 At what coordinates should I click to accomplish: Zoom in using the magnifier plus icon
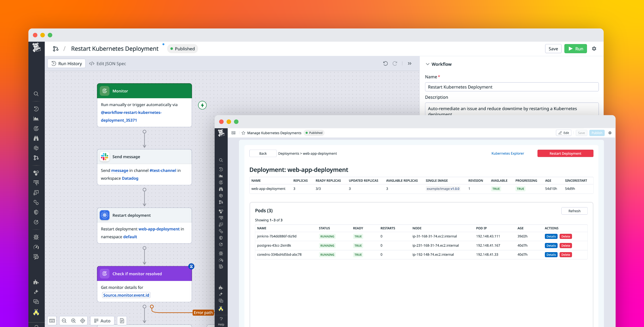click(x=73, y=321)
